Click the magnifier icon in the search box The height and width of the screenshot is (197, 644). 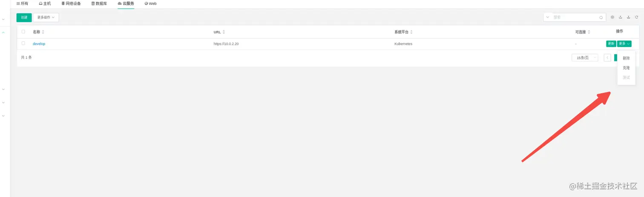[601, 17]
